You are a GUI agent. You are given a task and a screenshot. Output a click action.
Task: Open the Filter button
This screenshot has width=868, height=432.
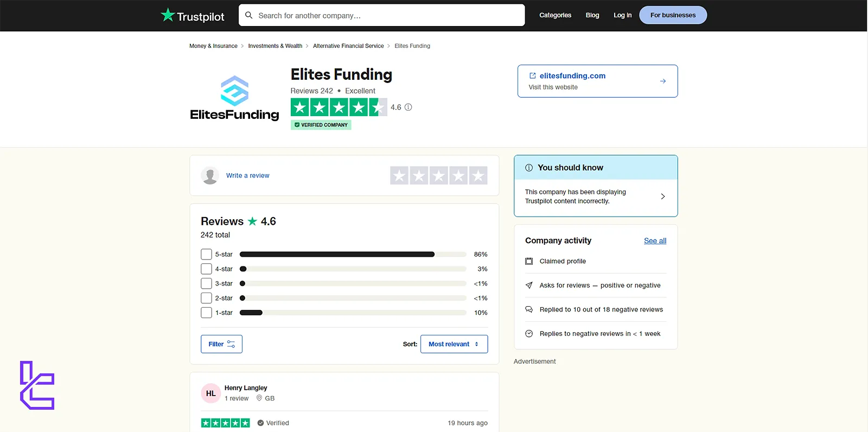pyautogui.click(x=221, y=344)
